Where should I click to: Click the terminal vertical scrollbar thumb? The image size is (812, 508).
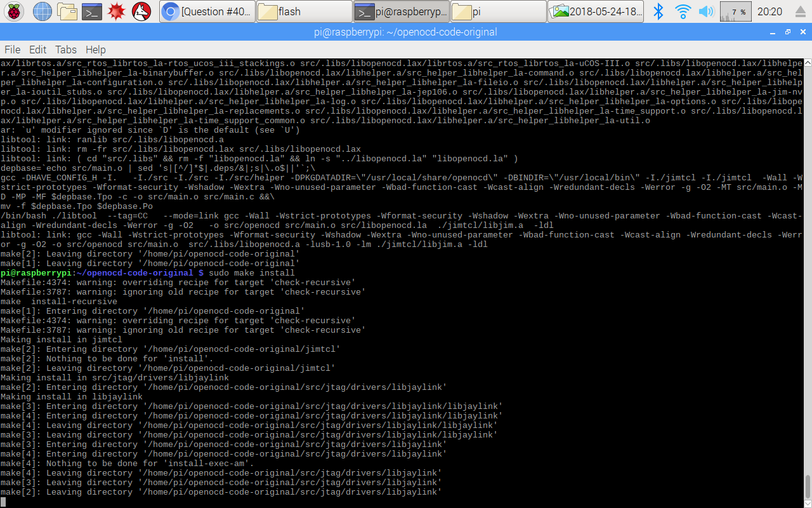[808, 486]
